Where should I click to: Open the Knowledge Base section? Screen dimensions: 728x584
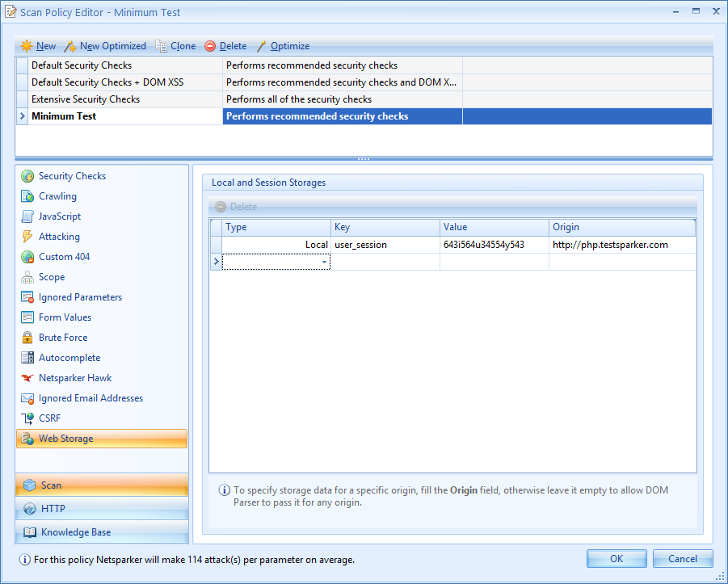point(74,531)
